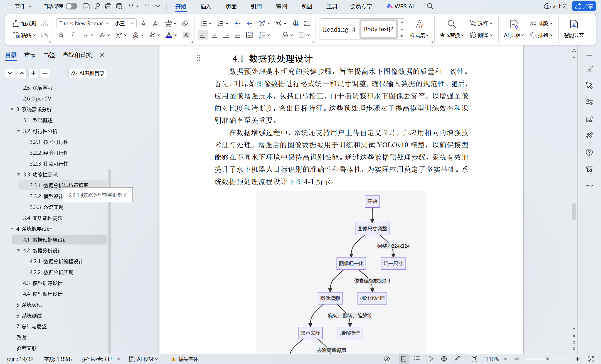The height and width of the screenshot is (364, 601).
Task: Click the sort icon in paragraph group
Action: (x=295, y=23)
